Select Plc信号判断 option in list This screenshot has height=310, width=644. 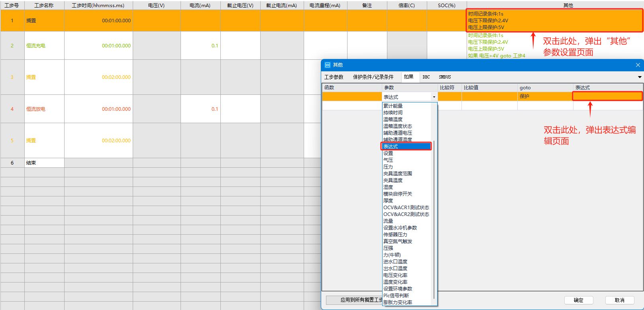coord(396,295)
